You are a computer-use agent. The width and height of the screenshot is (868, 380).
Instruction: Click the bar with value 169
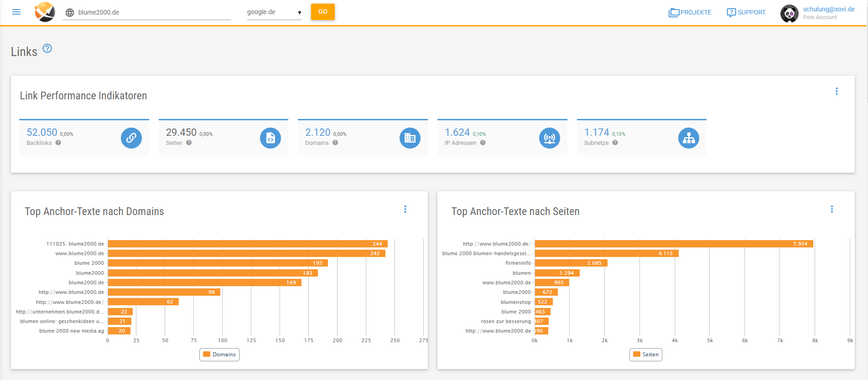coord(205,282)
